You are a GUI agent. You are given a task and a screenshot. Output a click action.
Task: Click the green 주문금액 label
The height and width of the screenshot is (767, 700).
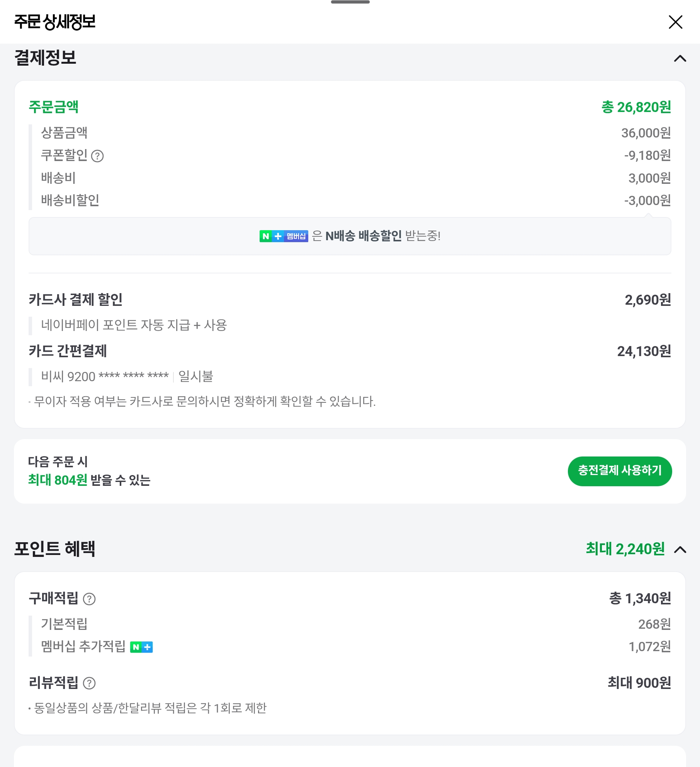click(54, 107)
